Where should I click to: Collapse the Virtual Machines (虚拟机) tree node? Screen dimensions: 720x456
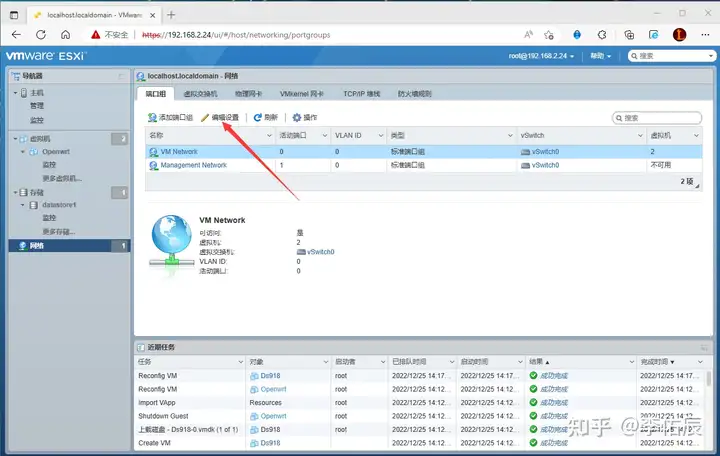(x=15, y=139)
